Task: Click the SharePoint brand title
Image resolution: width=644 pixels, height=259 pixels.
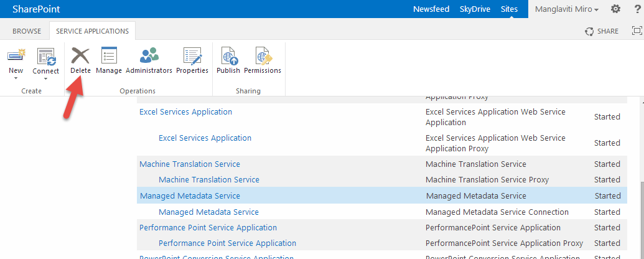Action: click(36, 9)
